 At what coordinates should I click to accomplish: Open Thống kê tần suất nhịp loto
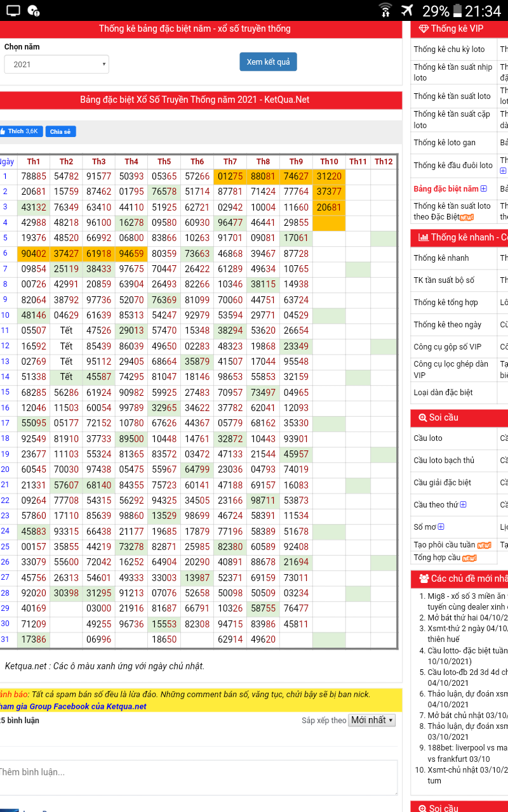(x=453, y=72)
